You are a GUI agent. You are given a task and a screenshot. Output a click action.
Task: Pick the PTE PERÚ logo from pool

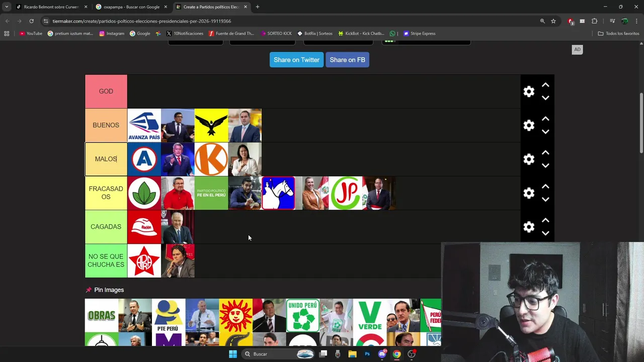pyautogui.click(x=169, y=316)
